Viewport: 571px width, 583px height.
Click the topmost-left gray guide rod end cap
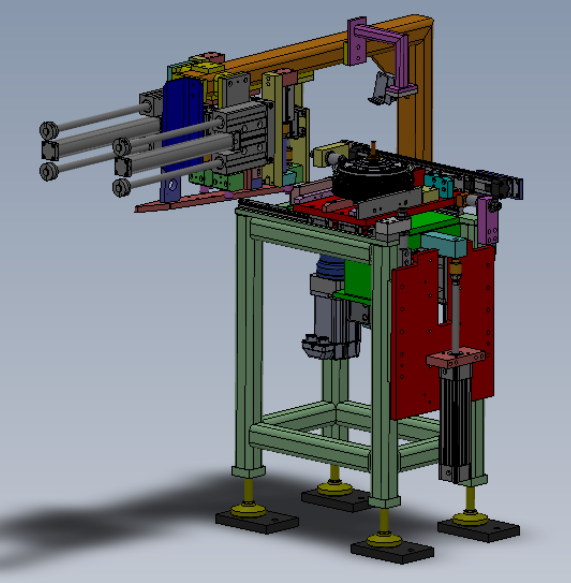49,131
